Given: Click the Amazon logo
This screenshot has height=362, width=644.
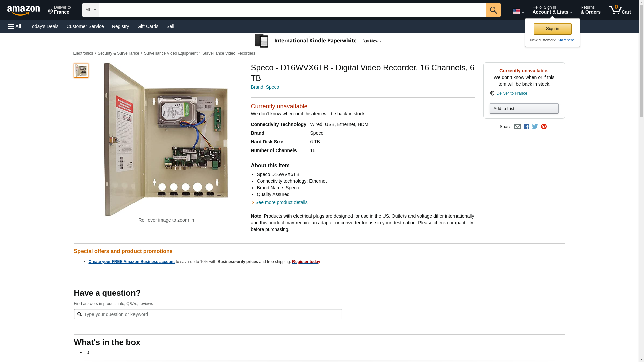Looking at the screenshot, I should pos(23,10).
